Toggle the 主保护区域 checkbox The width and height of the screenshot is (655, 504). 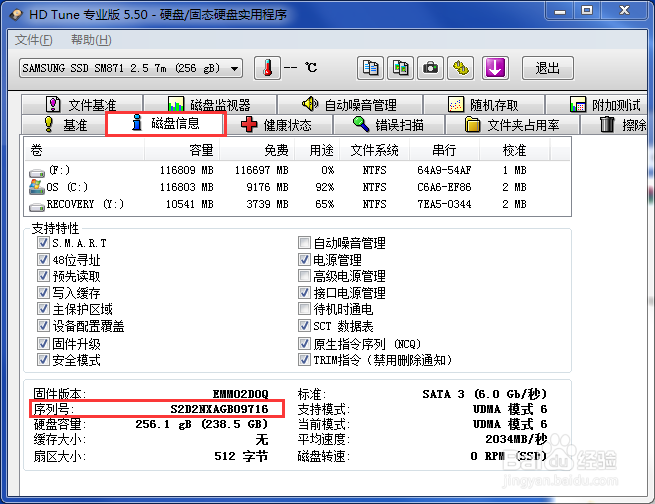(x=43, y=309)
